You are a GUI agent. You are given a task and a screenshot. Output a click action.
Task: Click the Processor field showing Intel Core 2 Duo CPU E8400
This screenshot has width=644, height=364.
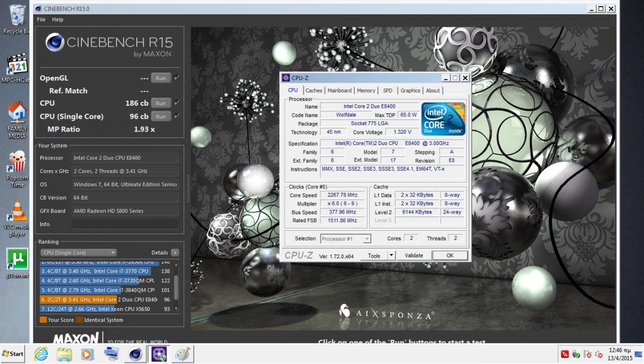(x=125, y=158)
